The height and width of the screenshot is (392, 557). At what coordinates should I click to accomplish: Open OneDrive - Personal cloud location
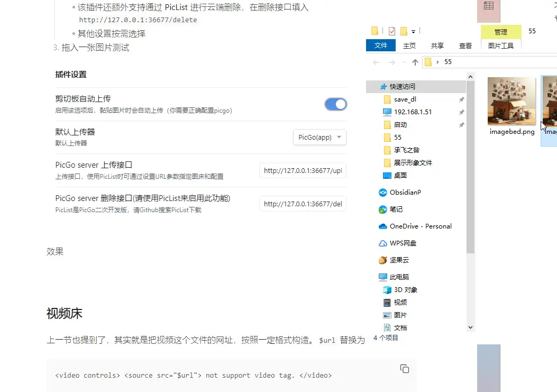pos(420,226)
